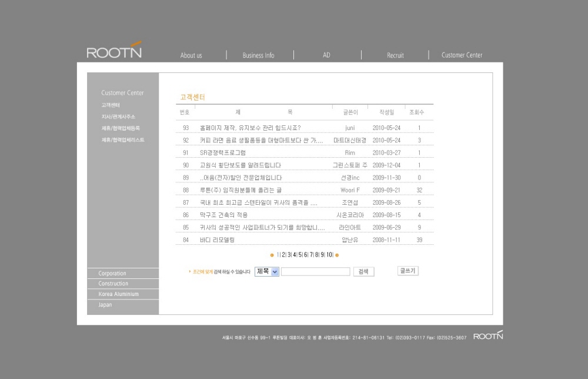The height and width of the screenshot is (379, 588).
Task: Open the Business Info menu
Action: click(x=258, y=55)
